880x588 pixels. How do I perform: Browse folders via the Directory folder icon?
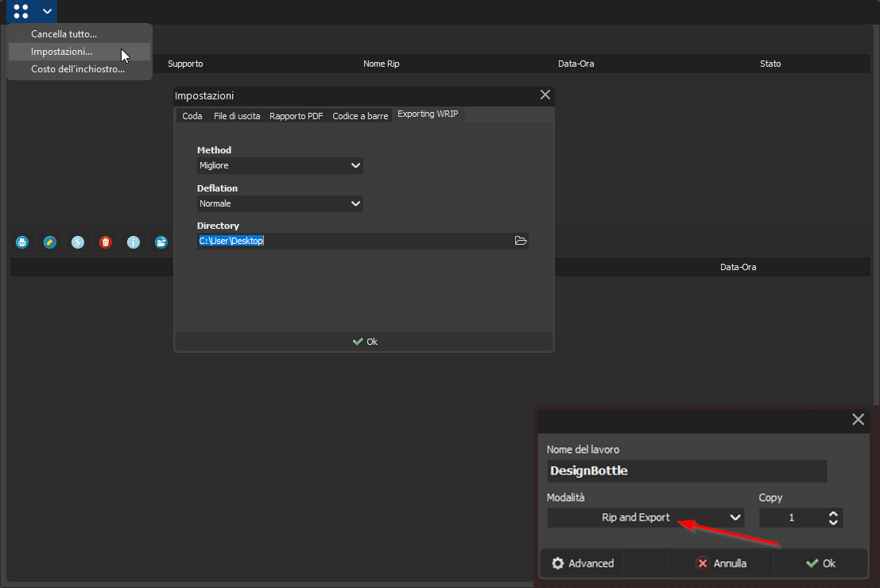[521, 240]
